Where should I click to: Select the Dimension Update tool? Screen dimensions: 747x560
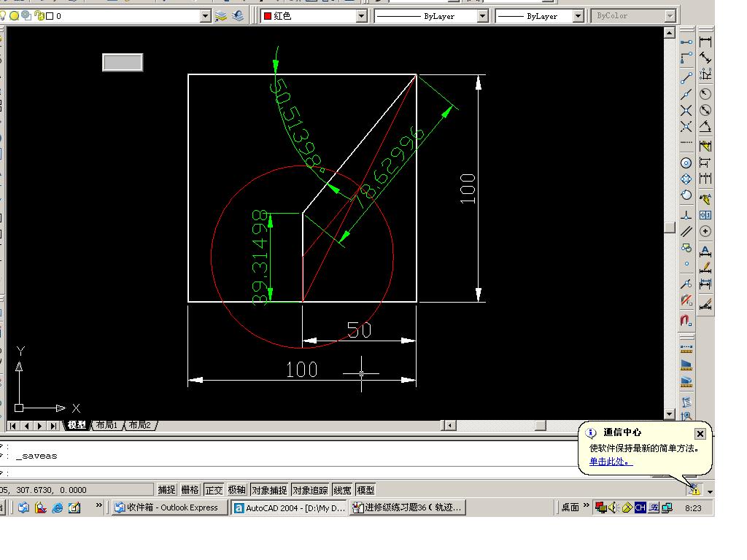[x=705, y=284]
